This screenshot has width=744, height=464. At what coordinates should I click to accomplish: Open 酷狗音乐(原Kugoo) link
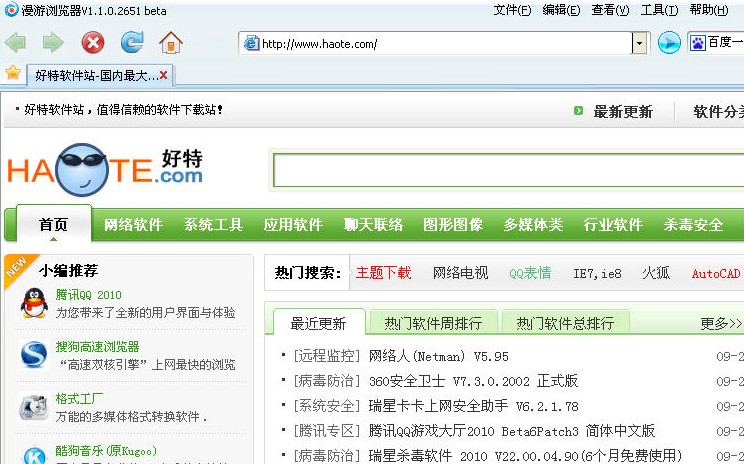point(106,450)
